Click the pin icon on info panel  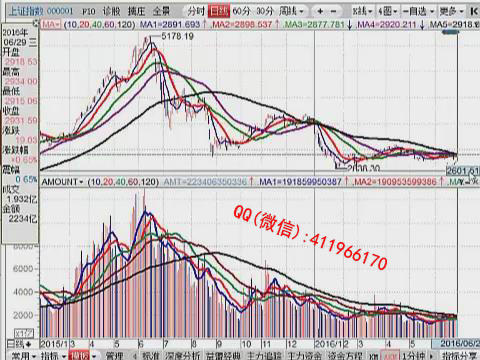[36, 23]
